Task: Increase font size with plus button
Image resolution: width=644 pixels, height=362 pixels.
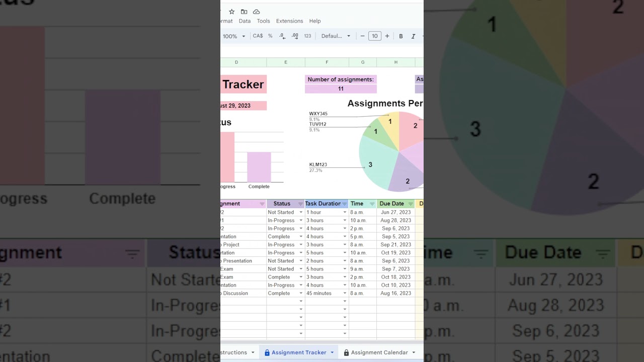Action: pos(387,36)
